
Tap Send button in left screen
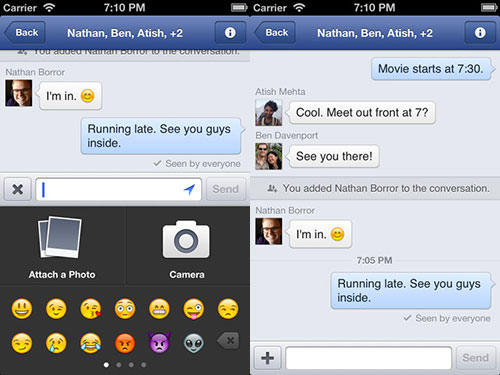coord(226,189)
